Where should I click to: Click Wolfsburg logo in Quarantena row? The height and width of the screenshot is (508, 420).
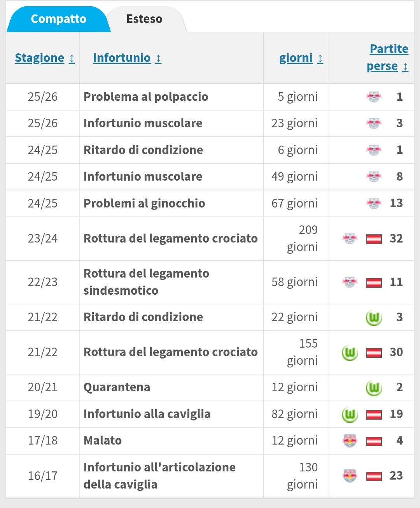click(x=374, y=388)
